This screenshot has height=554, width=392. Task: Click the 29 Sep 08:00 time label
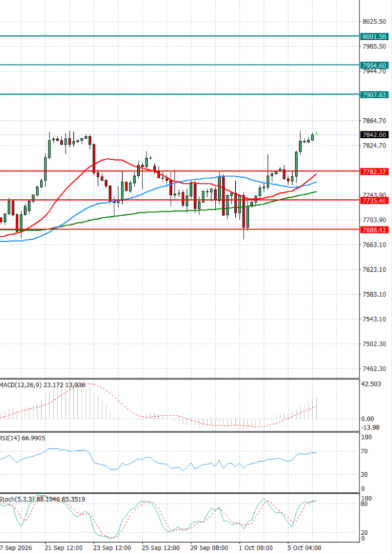(x=209, y=548)
